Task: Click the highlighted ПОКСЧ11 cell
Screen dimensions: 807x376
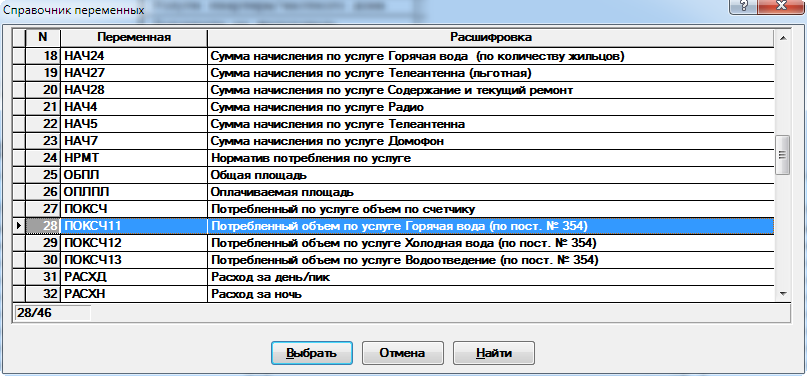Action: pos(134,226)
